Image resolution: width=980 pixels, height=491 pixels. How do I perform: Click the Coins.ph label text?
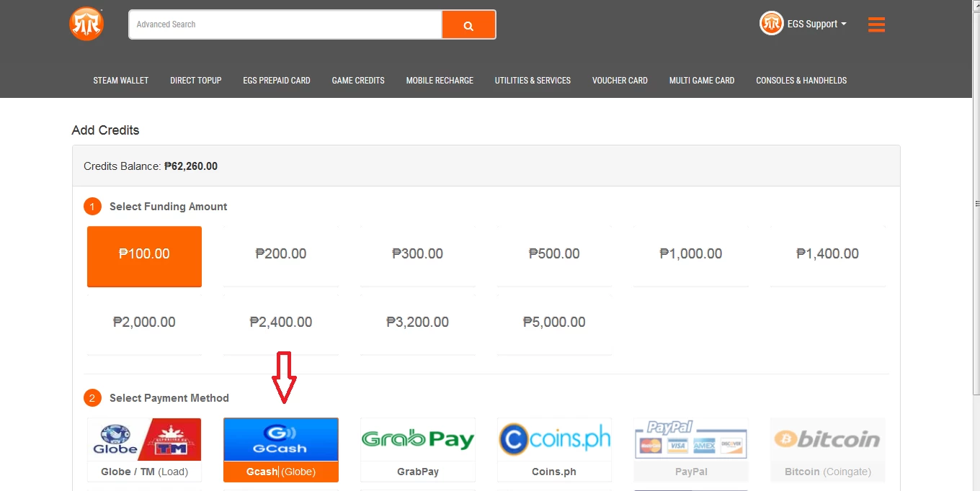[x=554, y=472]
